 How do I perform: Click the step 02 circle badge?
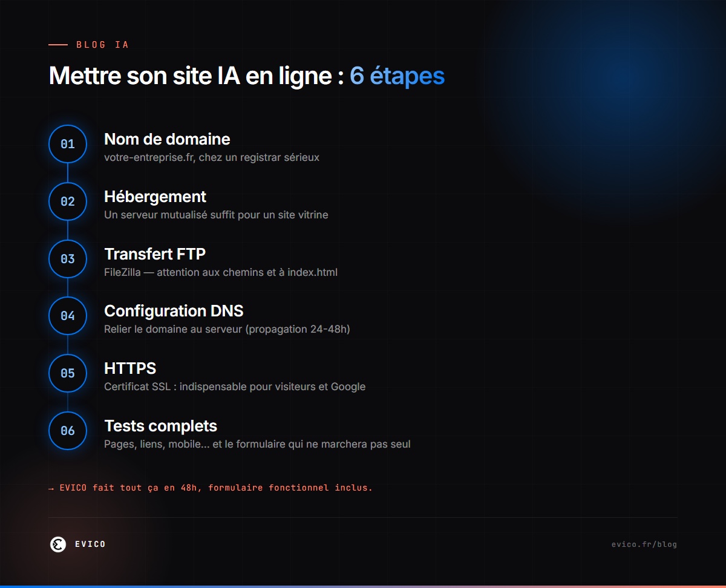[x=68, y=201]
